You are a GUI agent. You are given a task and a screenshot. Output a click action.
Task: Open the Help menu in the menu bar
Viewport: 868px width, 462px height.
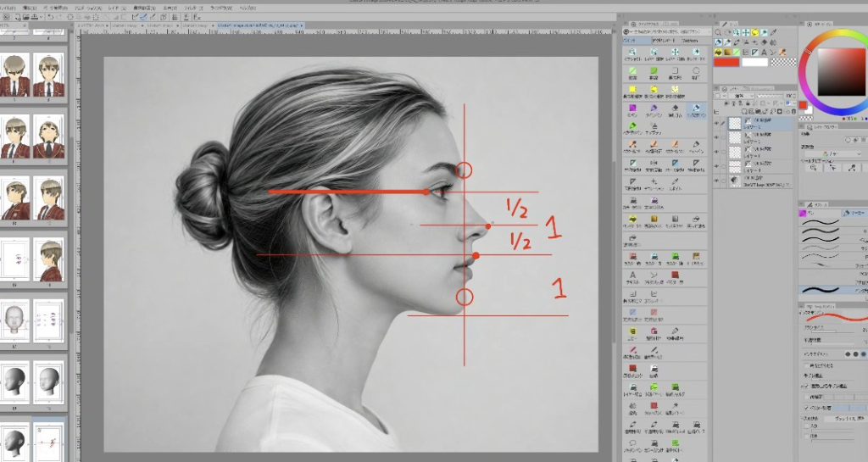248,8
